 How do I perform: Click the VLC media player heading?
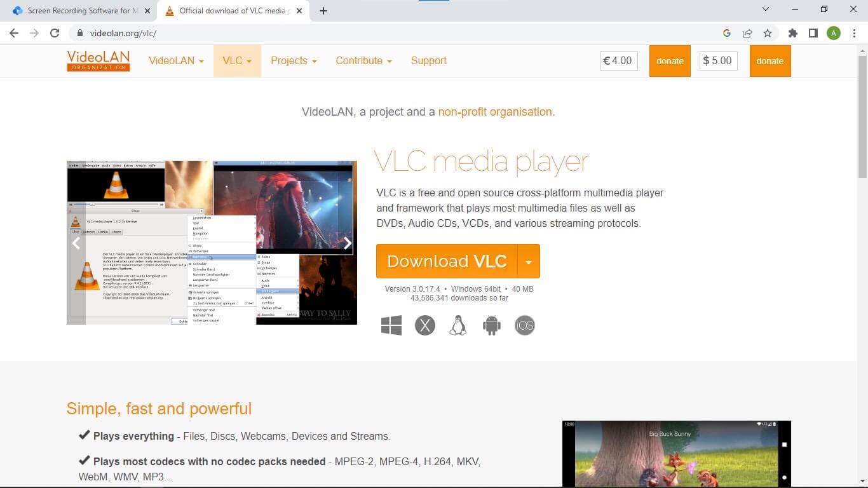click(x=482, y=161)
